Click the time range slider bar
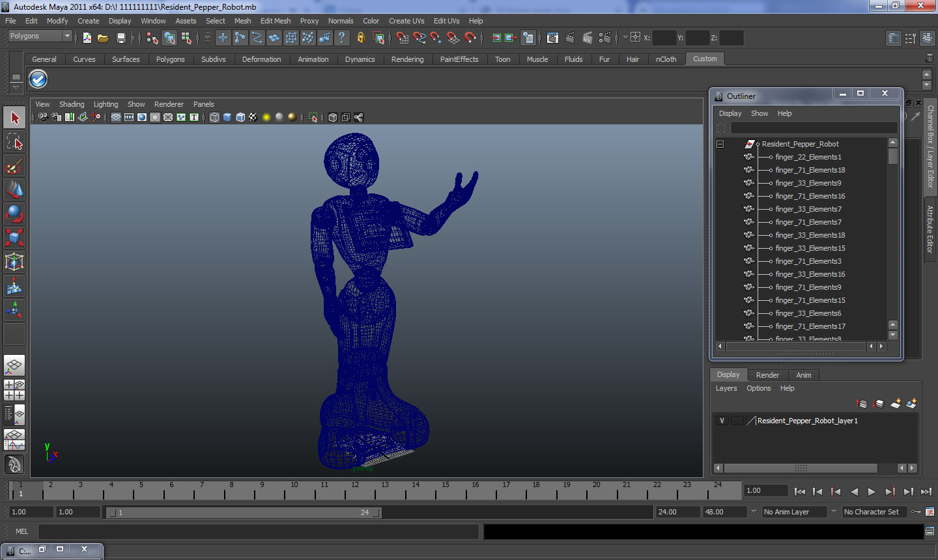Screen dimensions: 938x560 pos(244,512)
